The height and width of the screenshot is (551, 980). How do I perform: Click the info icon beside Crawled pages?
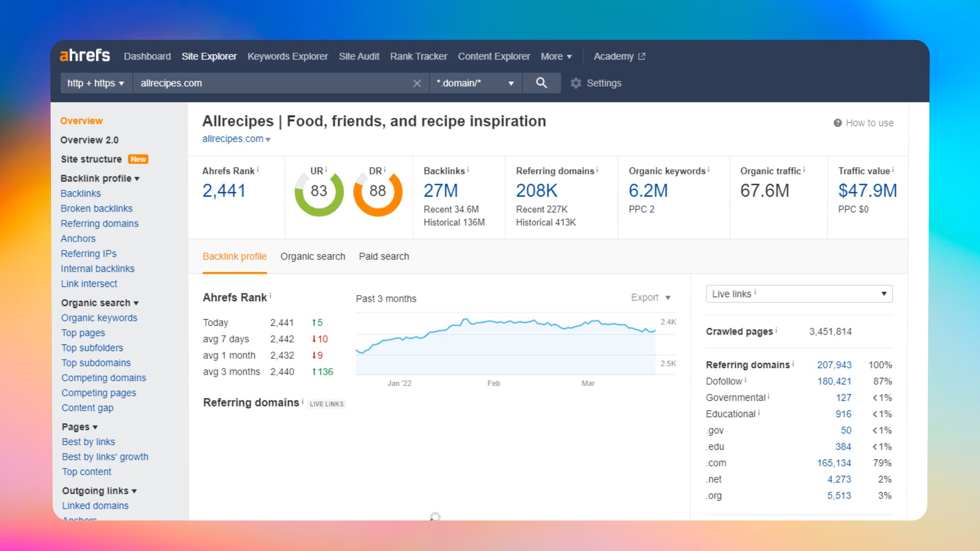click(x=776, y=330)
